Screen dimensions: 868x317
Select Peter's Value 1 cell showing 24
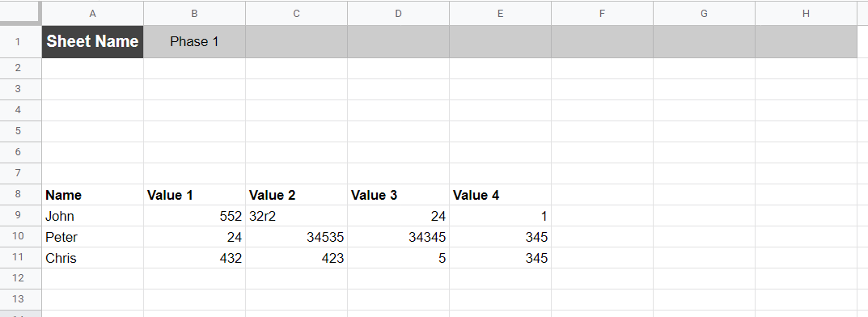[194, 237]
